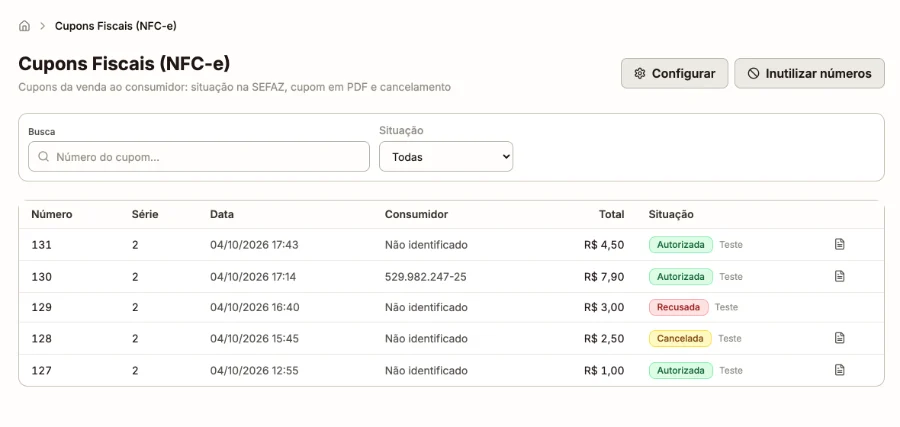
Task: Open PDF document icon for coupon 127
Action: (x=839, y=370)
